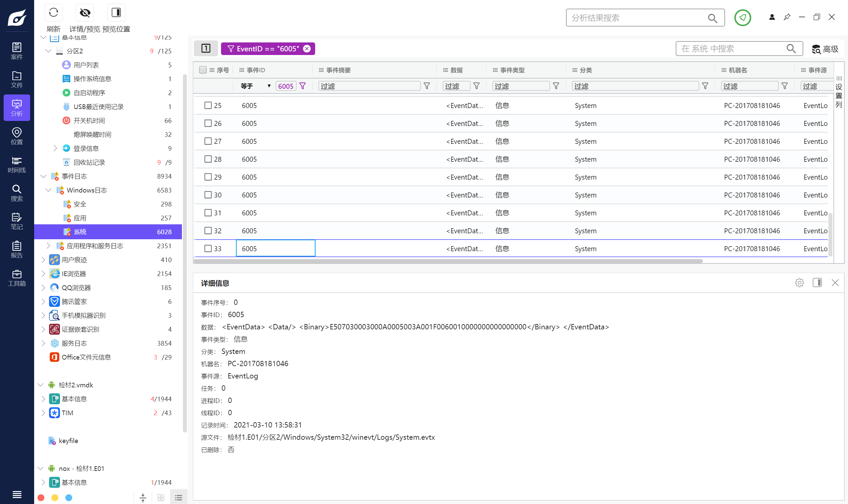Toggle the select-all header checkbox
Viewport: 848px width, 504px height.
[x=203, y=70]
